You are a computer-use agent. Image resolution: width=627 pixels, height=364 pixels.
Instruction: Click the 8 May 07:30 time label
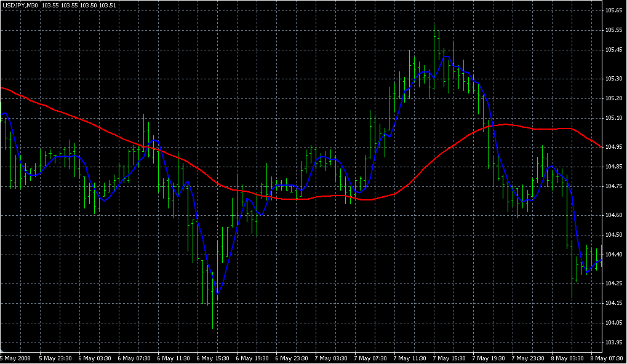click(607, 358)
